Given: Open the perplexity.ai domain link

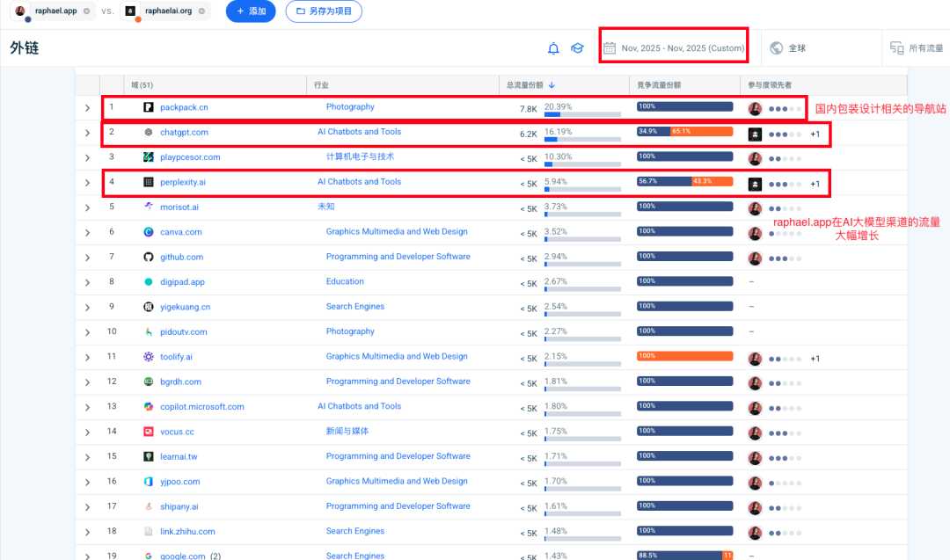Looking at the screenshot, I should pos(183,182).
